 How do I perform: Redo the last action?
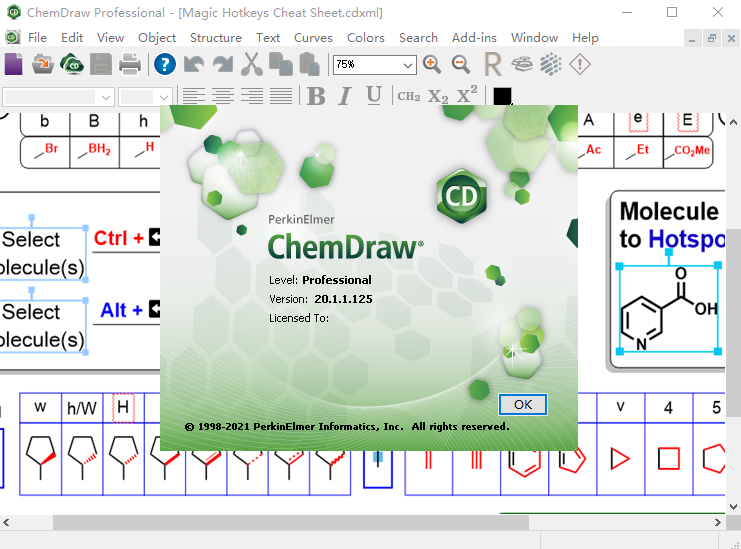223,64
